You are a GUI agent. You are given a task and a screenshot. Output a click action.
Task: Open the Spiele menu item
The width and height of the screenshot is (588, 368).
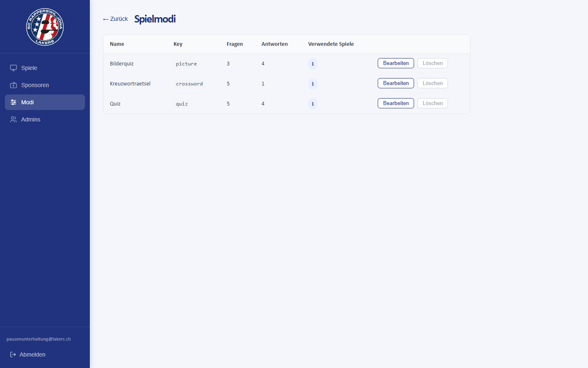coord(45,68)
